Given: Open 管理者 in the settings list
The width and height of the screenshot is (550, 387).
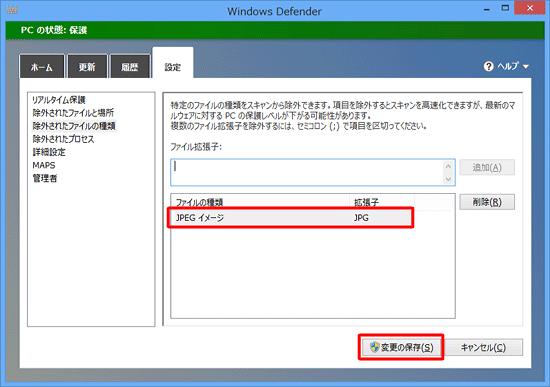Looking at the screenshot, I should [x=45, y=178].
